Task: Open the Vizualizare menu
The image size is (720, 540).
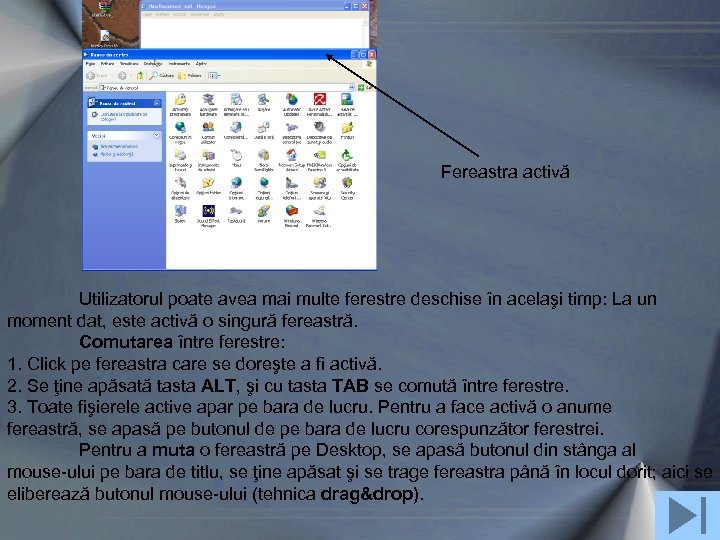Action: click(x=129, y=63)
